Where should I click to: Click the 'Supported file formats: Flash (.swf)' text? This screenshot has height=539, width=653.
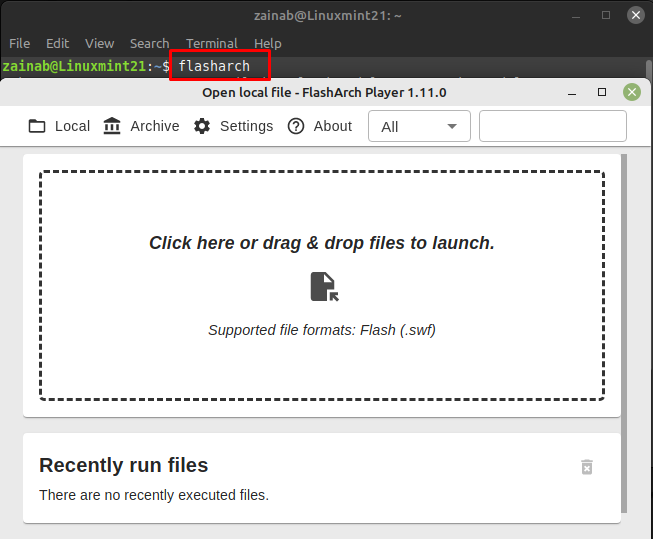[x=322, y=330]
